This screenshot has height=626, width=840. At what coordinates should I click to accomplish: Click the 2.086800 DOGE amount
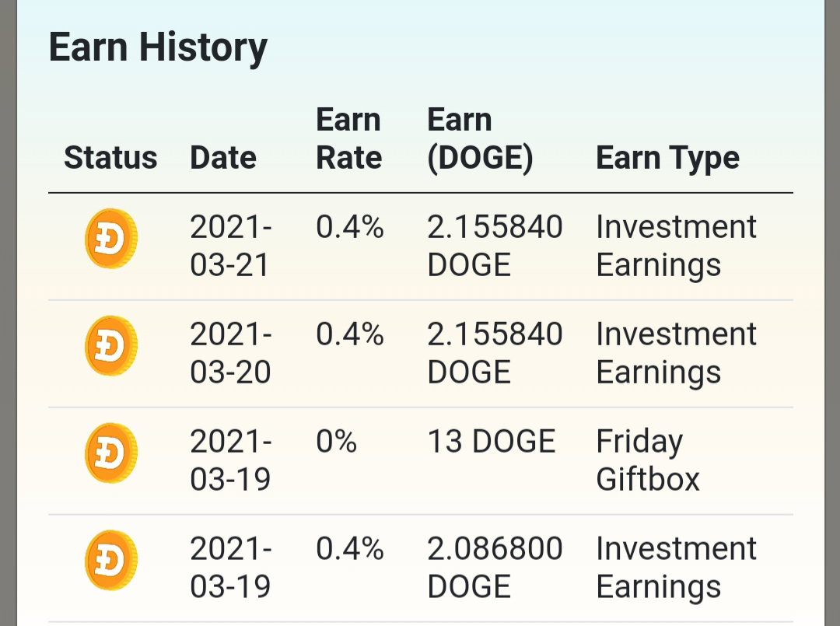click(x=495, y=567)
